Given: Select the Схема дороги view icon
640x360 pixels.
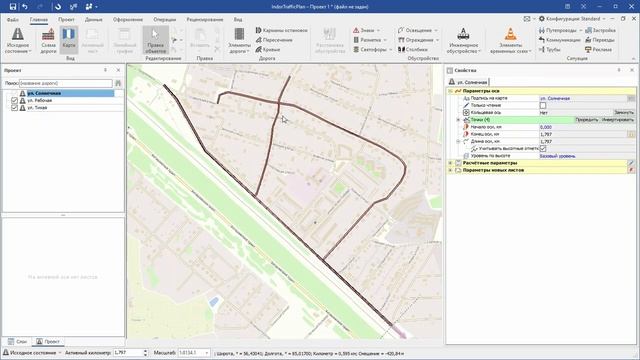Looking at the screenshot, I should pyautogui.click(x=48, y=40).
